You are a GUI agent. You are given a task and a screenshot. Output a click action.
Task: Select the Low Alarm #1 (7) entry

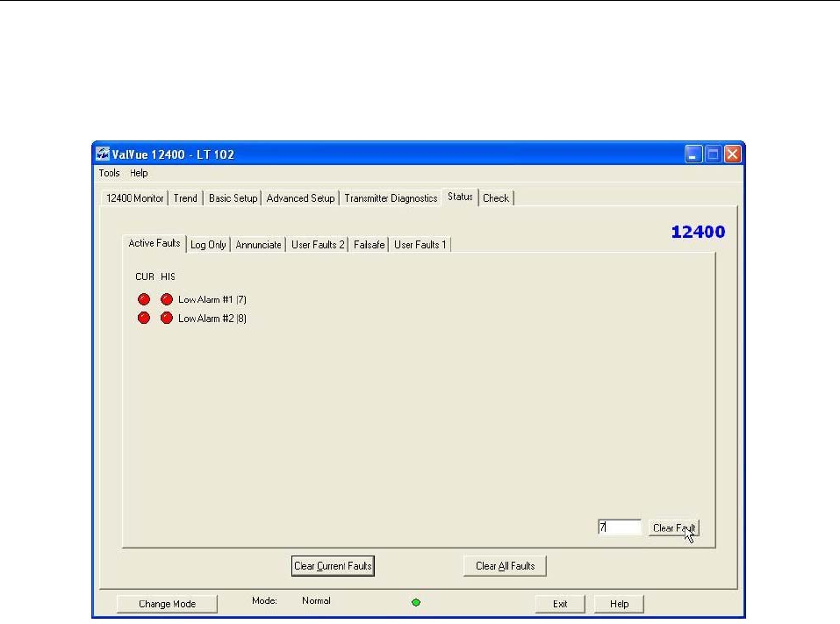pos(212,299)
